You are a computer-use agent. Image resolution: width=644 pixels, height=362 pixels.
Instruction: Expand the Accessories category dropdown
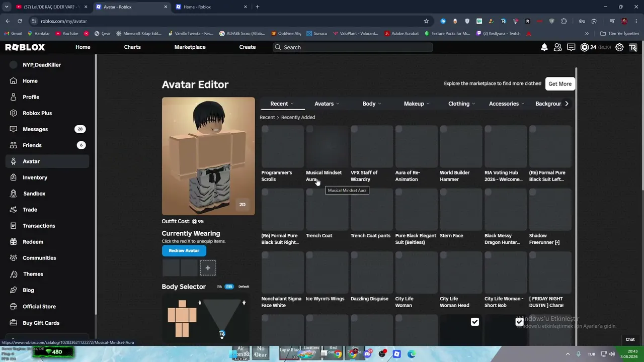pos(507,104)
